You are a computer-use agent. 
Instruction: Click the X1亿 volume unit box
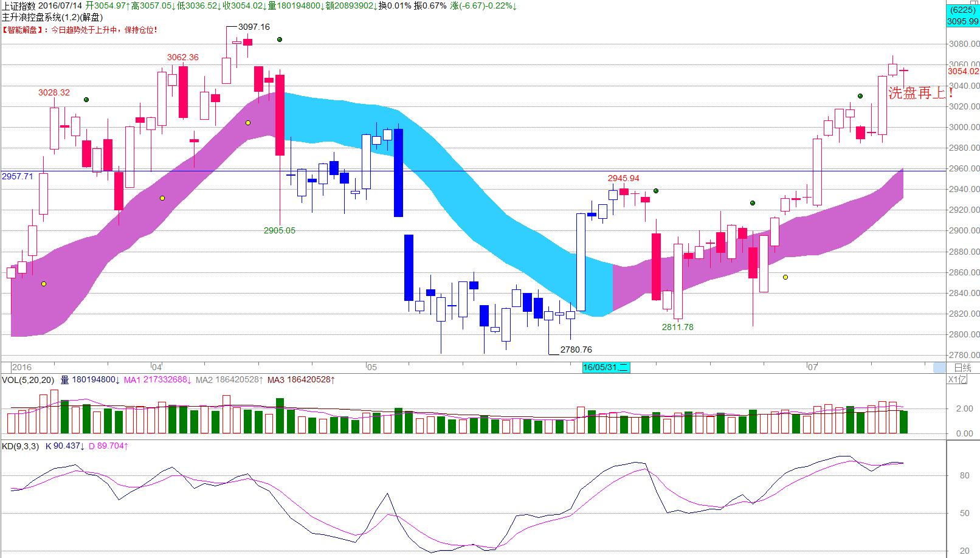pyautogui.click(x=957, y=380)
